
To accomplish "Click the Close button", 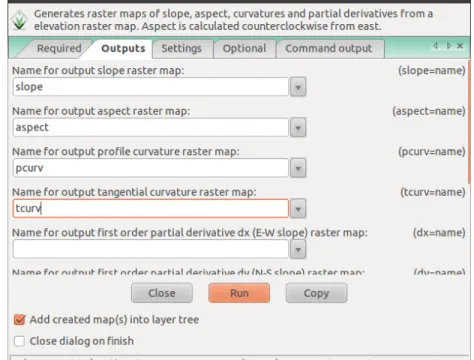I will [x=162, y=293].
